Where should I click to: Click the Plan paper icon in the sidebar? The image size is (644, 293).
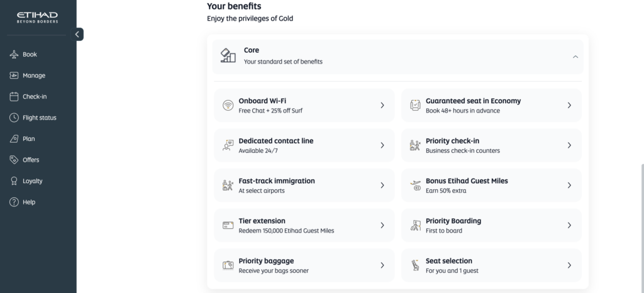tap(14, 139)
